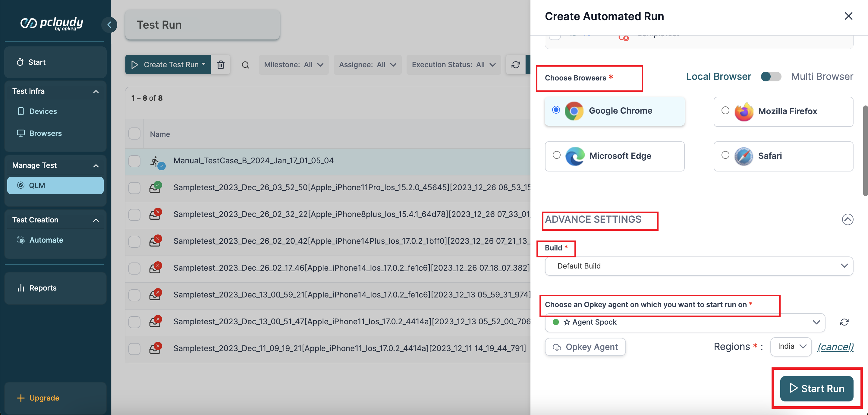Screen dimensions: 868x415
Task: Click the Microsoft Edge logo icon
Action: click(574, 156)
